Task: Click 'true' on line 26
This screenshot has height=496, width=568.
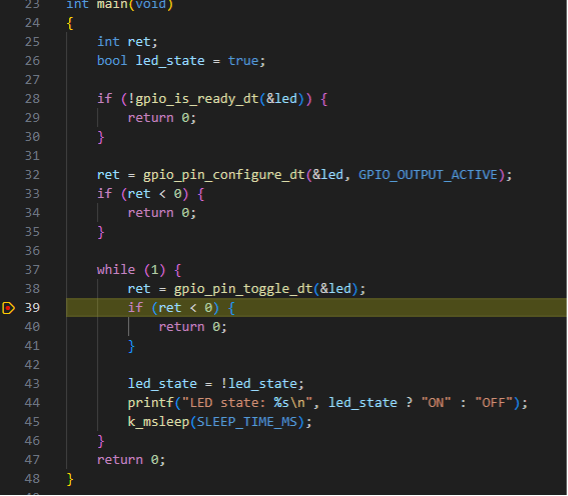Action: point(243,61)
